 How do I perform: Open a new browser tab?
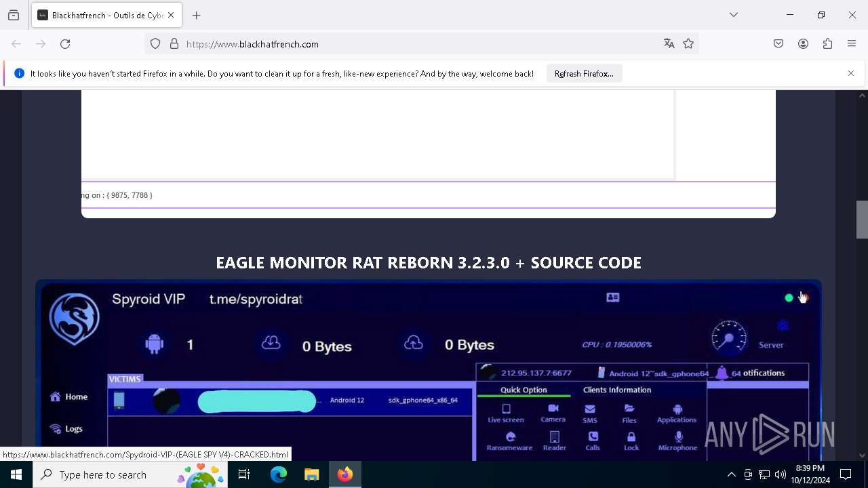tap(197, 15)
